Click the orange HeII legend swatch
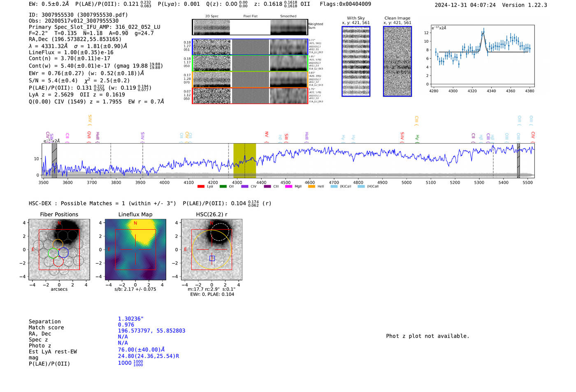 click(311, 187)
